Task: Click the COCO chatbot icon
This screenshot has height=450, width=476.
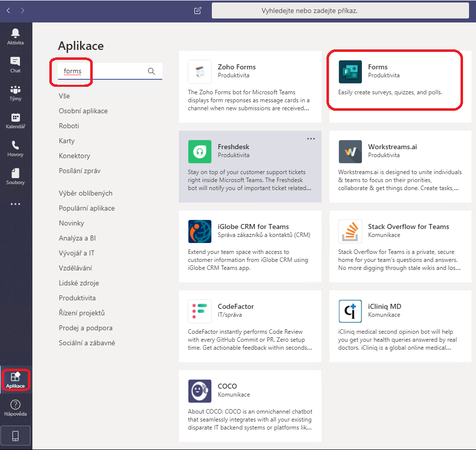Action: tap(199, 391)
